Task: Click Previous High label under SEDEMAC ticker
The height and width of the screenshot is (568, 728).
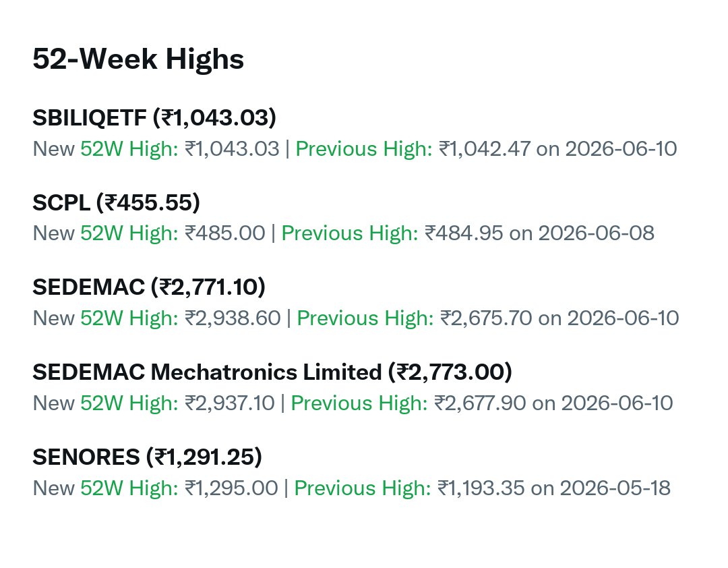Action: pyautogui.click(x=365, y=318)
